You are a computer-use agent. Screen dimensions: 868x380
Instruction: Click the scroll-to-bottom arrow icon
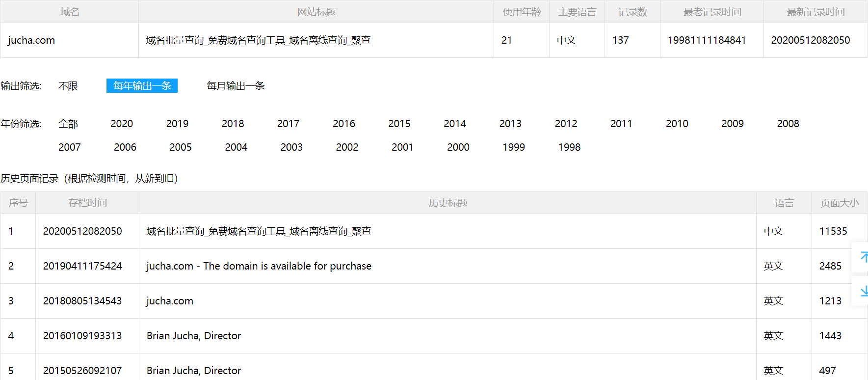coord(863,292)
